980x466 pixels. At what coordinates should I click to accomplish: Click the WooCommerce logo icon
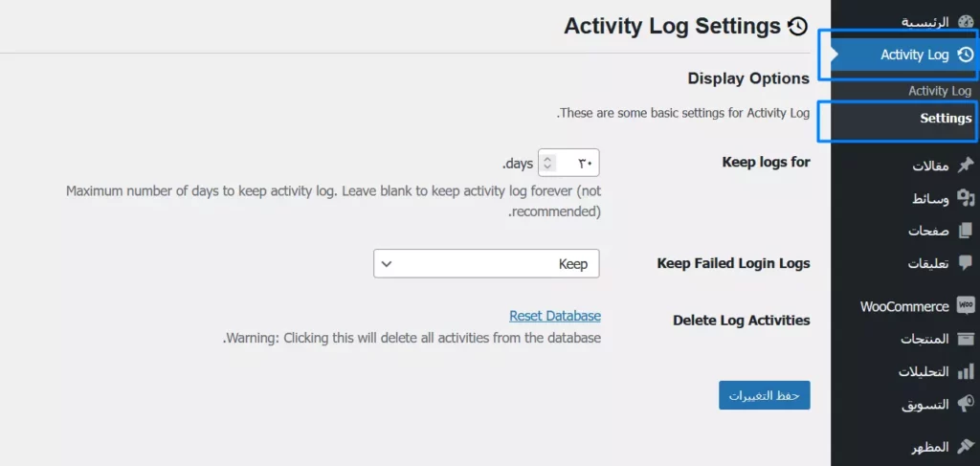965,306
